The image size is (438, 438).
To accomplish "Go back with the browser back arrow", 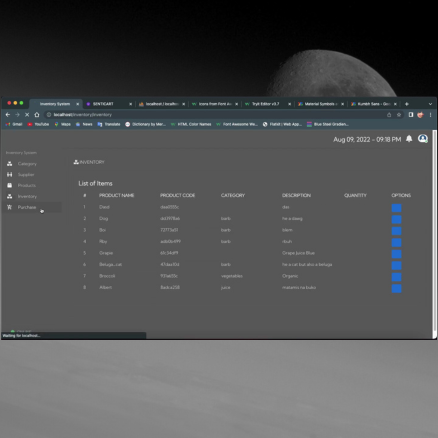I will tap(8, 115).
